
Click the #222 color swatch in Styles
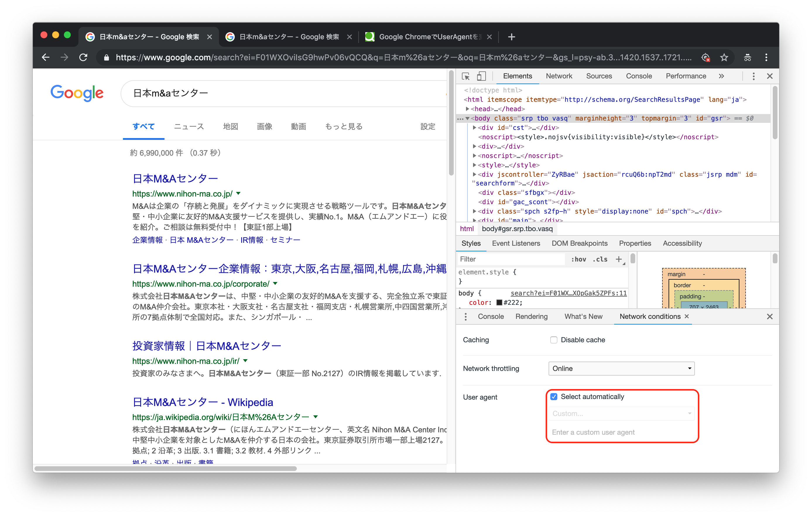pyautogui.click(x=499, y=302)
